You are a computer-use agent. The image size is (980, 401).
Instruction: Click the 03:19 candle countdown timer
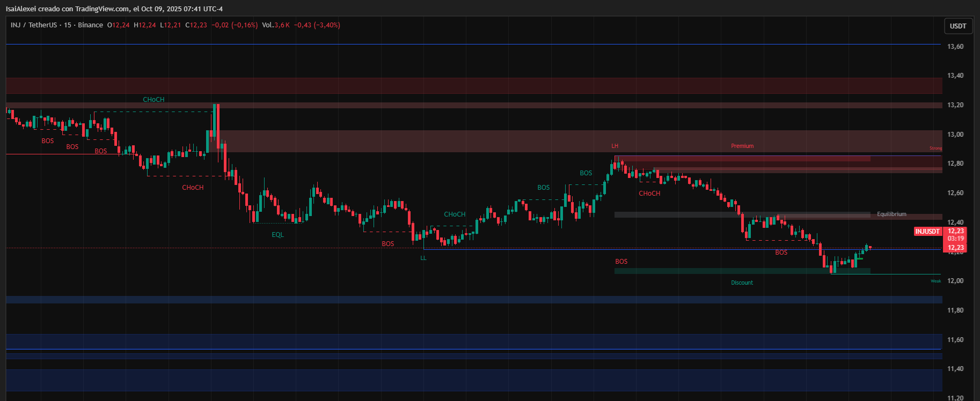pos(955,239)
